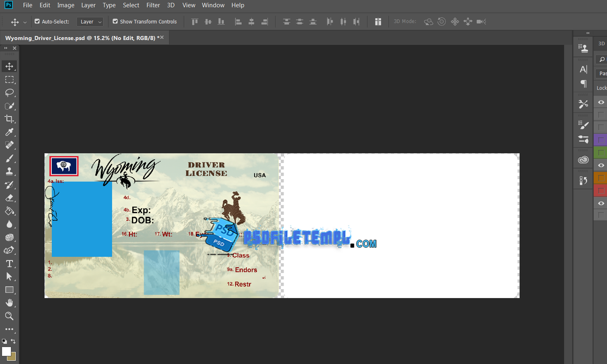Viewport: 607px width, 364px height.
Task: Select the Hand tool
Action: pyautogui.click(x=9, y=303)
